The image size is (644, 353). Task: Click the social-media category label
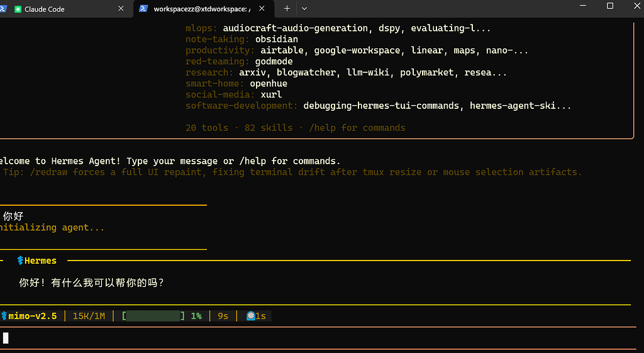220,94
